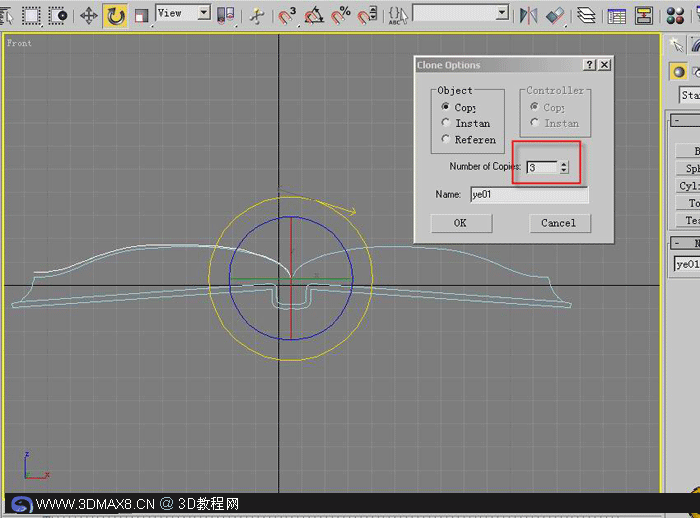Click the Align tool icon

pyautogui.click(x=555, y=16)
